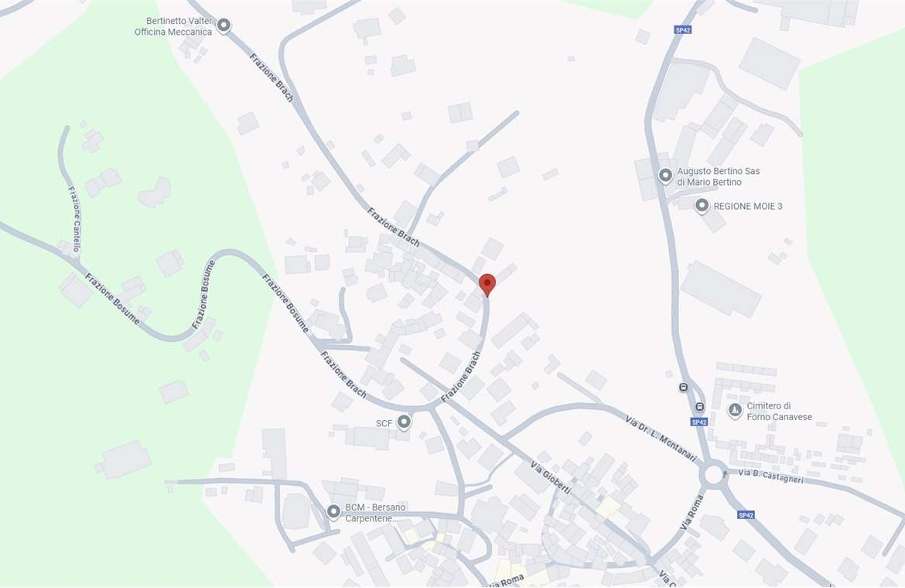Click the Via Roma label beside the roundabout

(692, 512)
